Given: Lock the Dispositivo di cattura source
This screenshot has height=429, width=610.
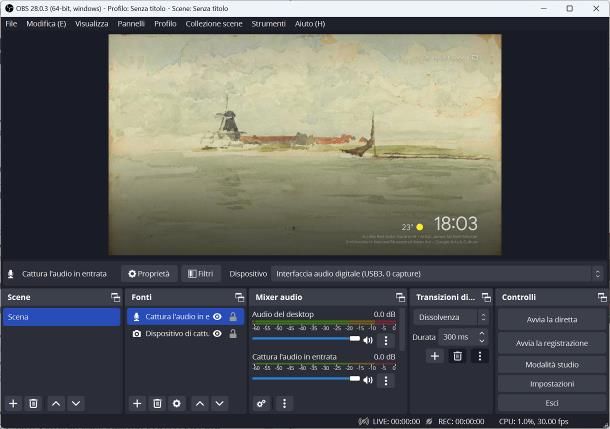Looking at the screenshot, I should coord(233,334).
